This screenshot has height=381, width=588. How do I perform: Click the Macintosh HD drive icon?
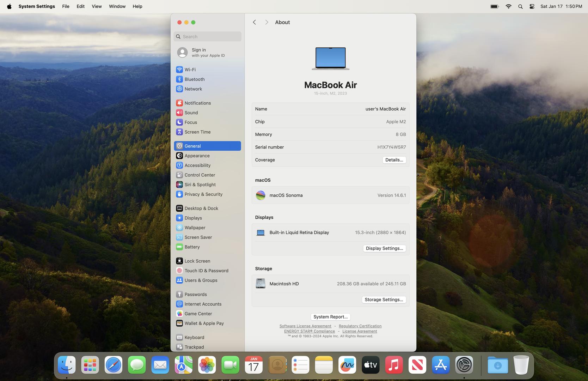pyautogui.click(x=261, y=284)
